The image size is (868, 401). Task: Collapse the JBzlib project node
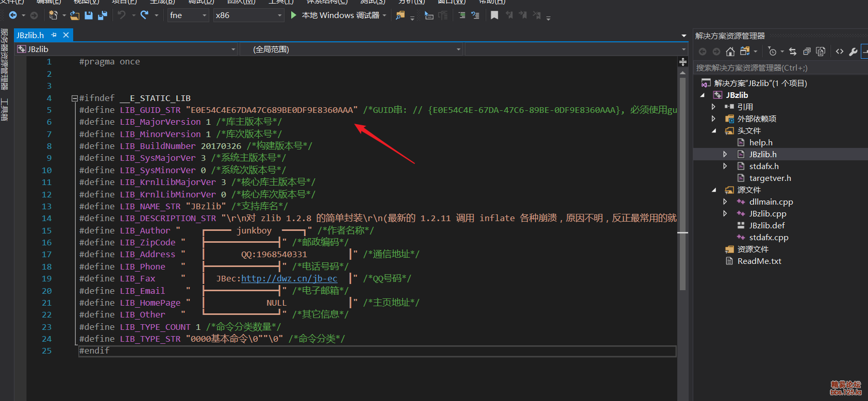point(703,95)
